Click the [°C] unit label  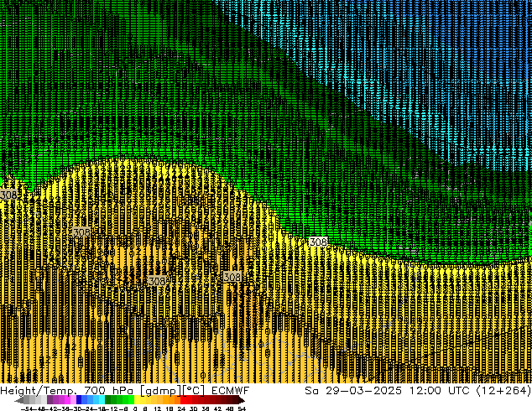tap(194, 391)
